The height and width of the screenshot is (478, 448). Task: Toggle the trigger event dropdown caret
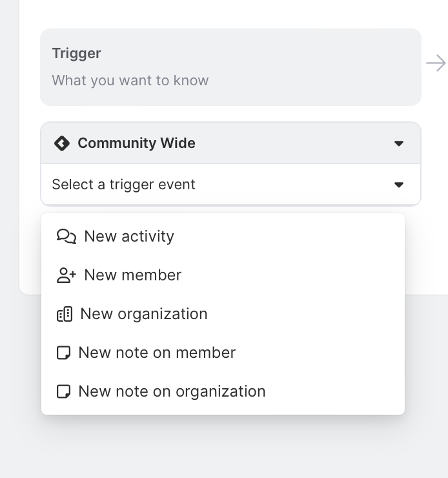click(x=399, y=185)
